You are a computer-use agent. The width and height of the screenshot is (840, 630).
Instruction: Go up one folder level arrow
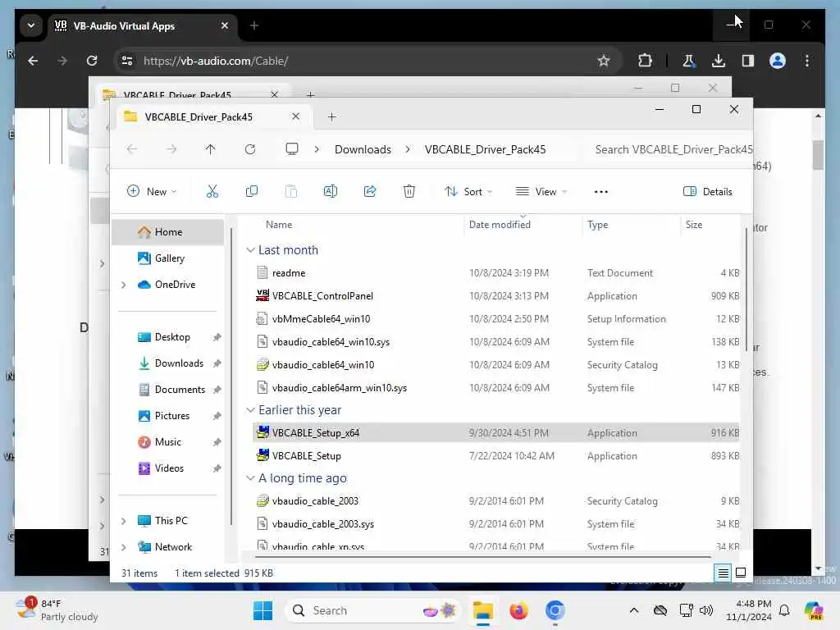click(211, 149)
